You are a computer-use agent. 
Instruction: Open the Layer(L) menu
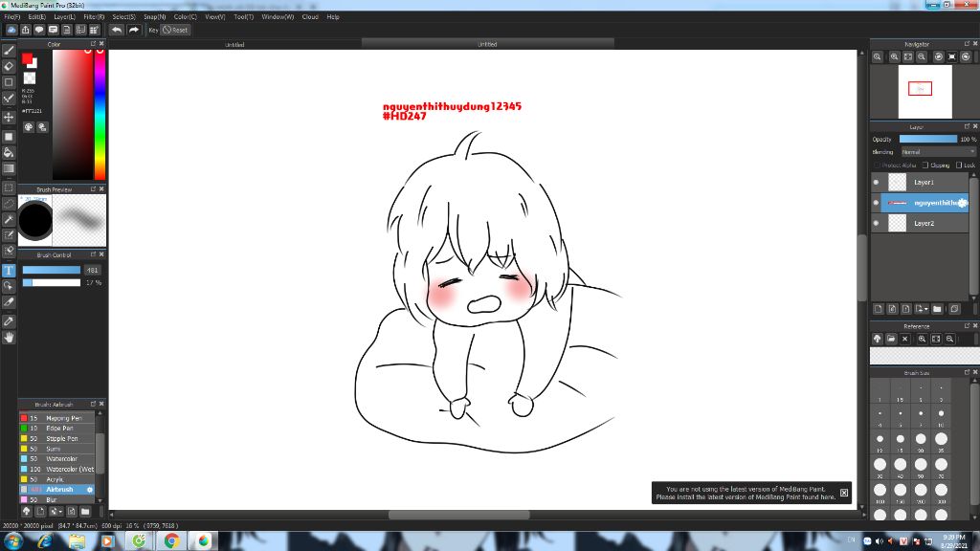[64, 17]
